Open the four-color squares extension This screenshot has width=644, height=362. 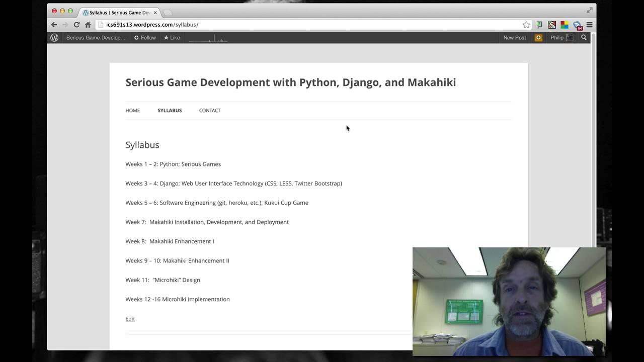565,25
